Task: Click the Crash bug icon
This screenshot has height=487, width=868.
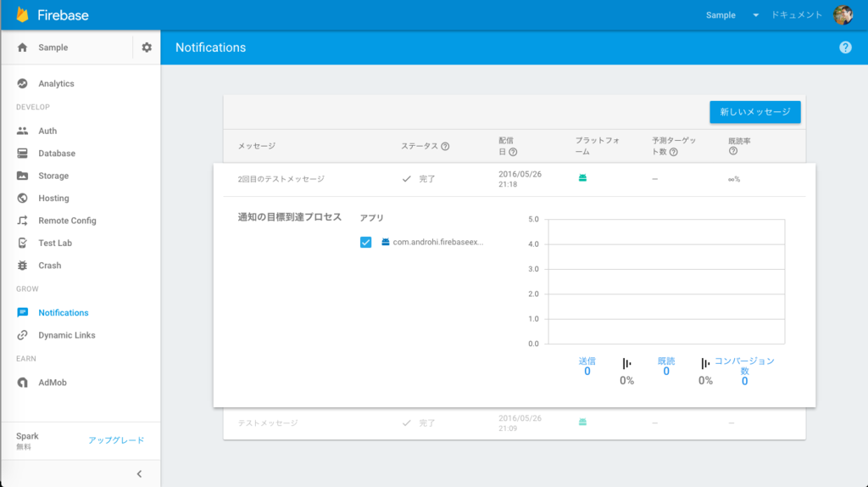Action: [x=22, y=266]
